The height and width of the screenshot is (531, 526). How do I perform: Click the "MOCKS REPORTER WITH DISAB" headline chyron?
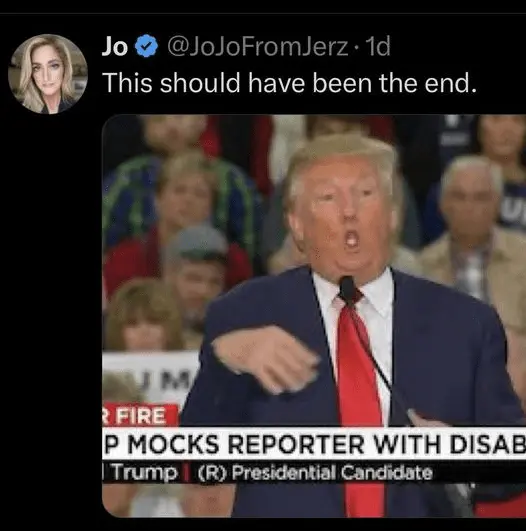point(314,444)
